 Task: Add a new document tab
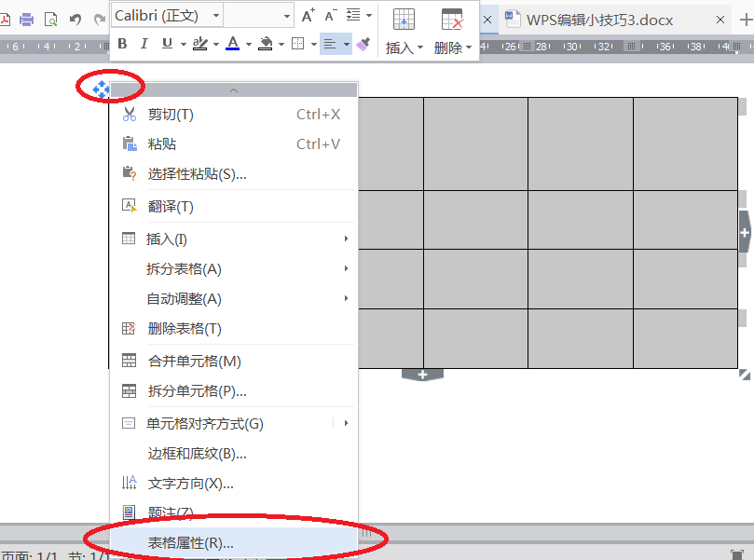(746, 20)
